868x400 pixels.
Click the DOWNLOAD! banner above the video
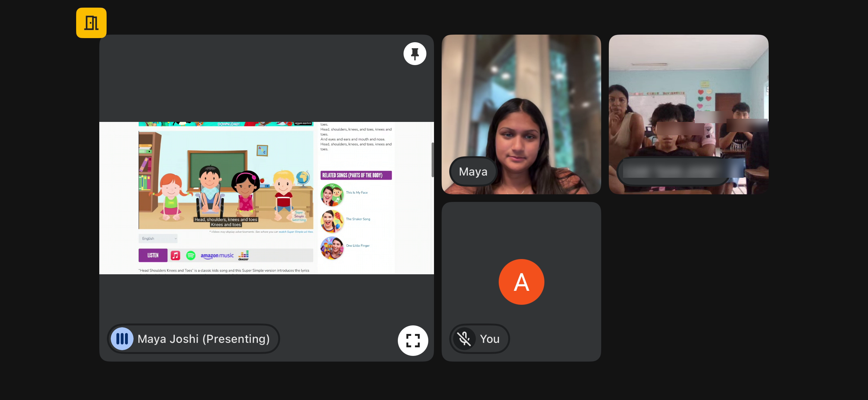pyautogui.click(x=226, y=124)
